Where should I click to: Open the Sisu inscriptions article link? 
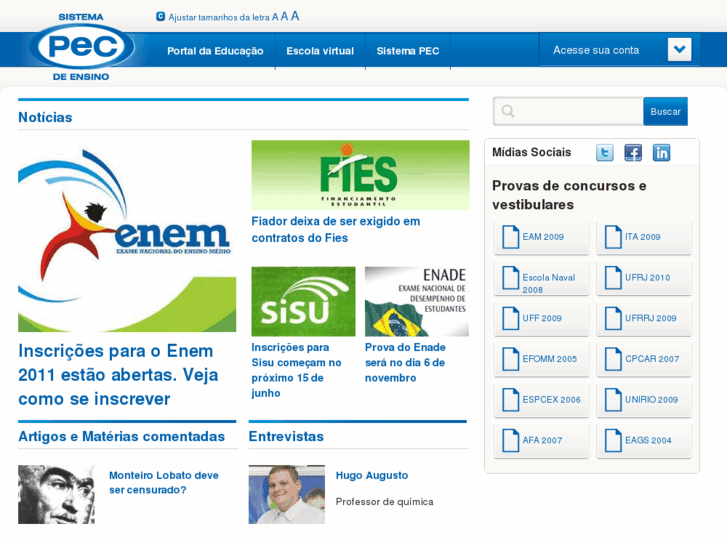[296, 370]
